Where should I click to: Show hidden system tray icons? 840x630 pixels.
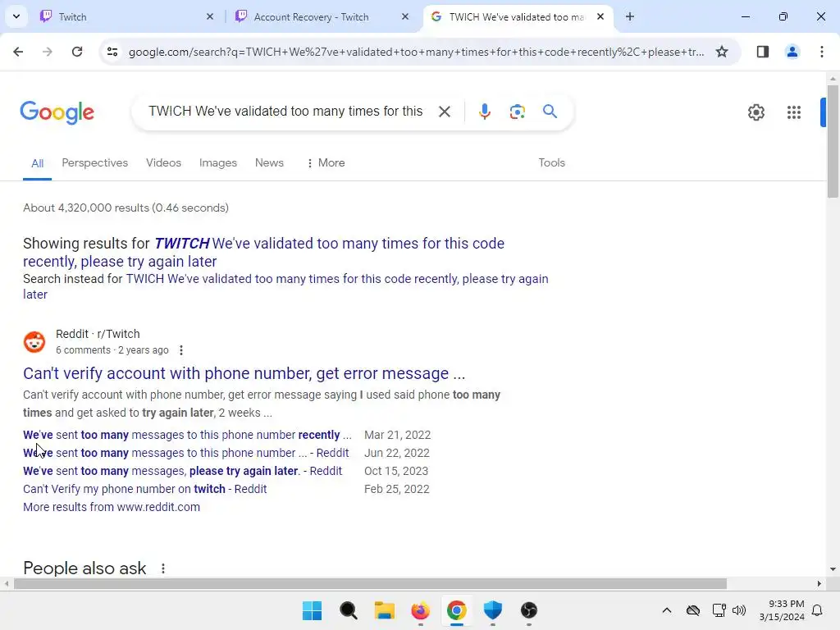666,610
